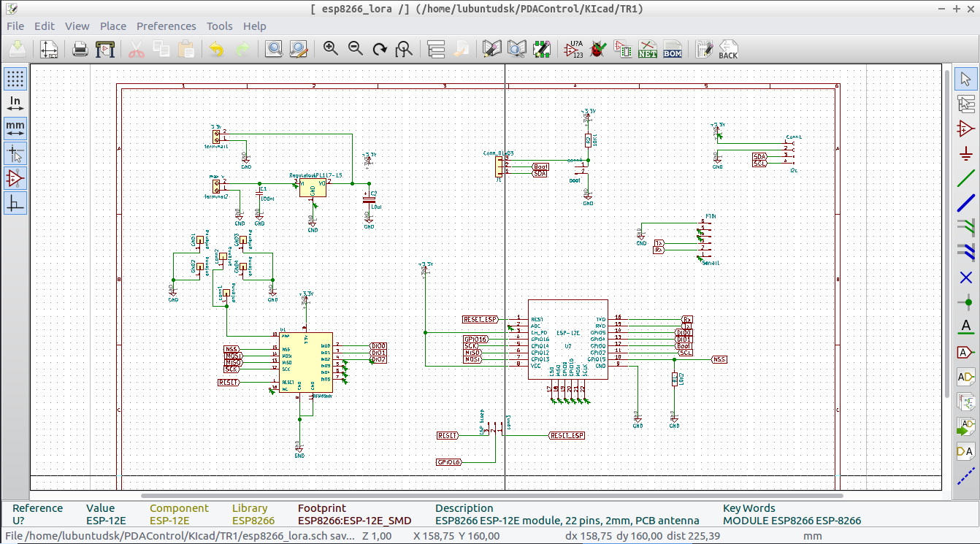Toggle the cursor shape option

pyautogui.click(x=15, y=153)
